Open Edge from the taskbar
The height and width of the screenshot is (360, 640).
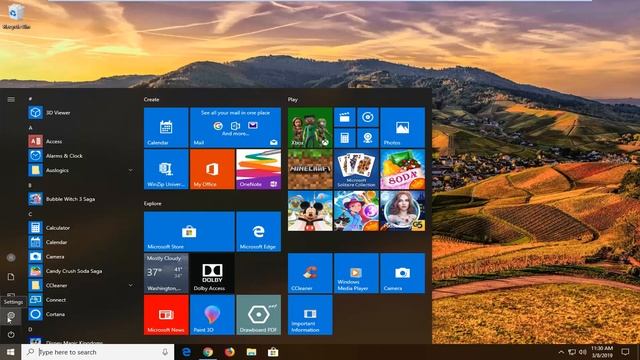click(x=186, y=352)
